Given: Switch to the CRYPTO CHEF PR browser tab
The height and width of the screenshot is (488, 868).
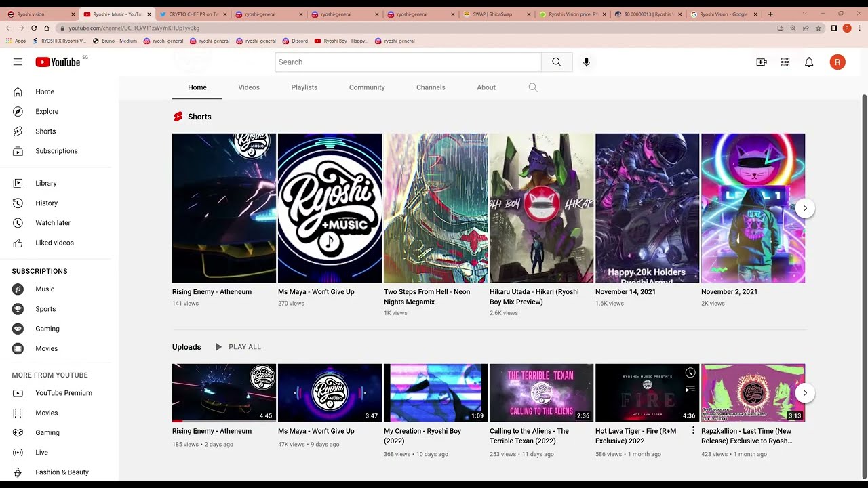Looking at the screenshot, I should tap(192, 14).
